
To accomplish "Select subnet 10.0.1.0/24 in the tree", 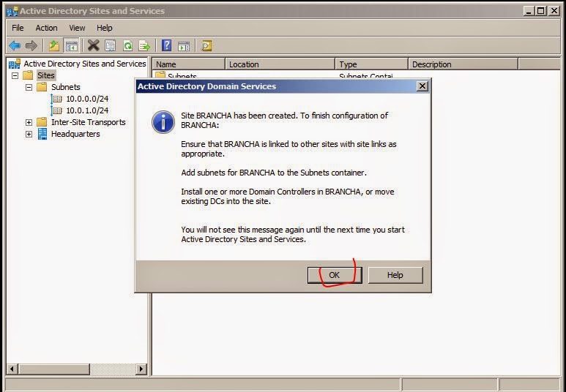I will point(87,110).
